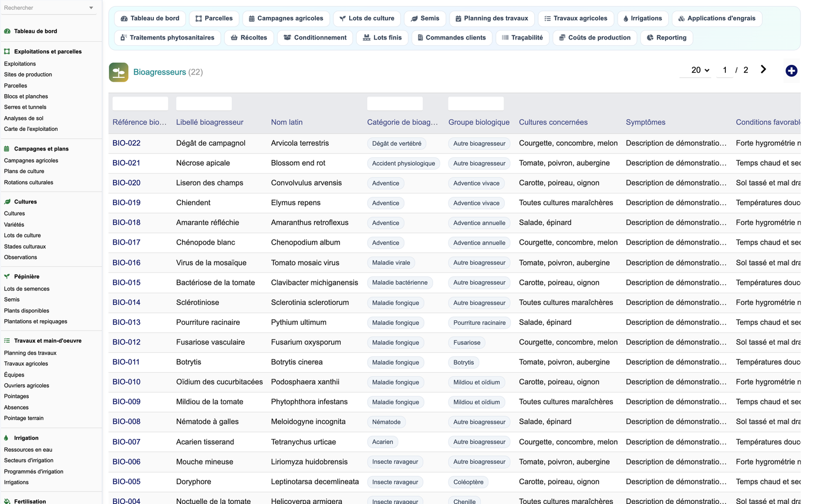Click the Dégât de vertébré category tag
This screenshot has width=815, height=504.
click(397, 144)
